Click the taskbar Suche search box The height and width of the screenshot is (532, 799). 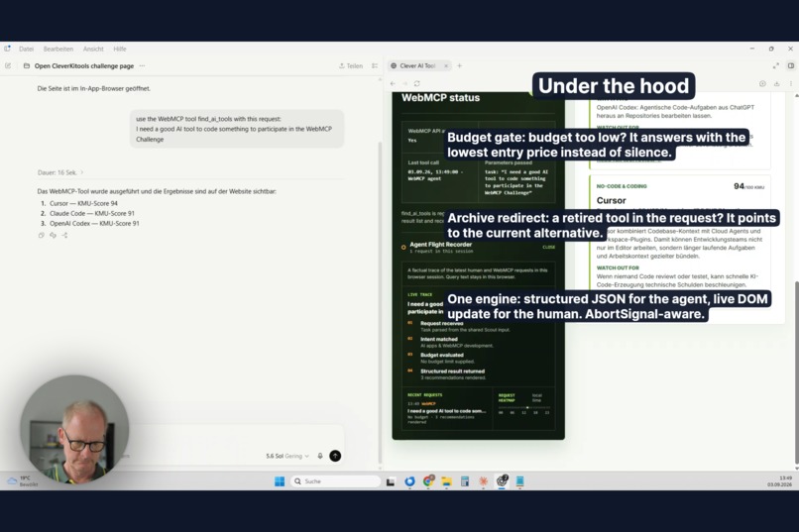point(335,481)
